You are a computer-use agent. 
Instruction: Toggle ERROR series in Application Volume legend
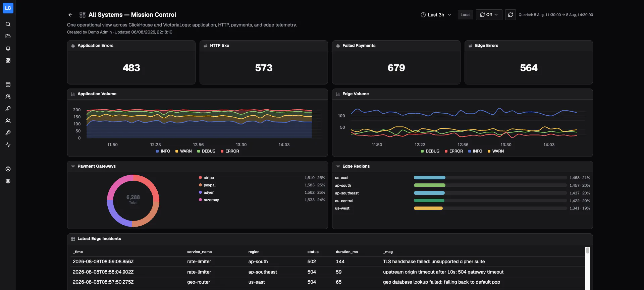[230, 151]
